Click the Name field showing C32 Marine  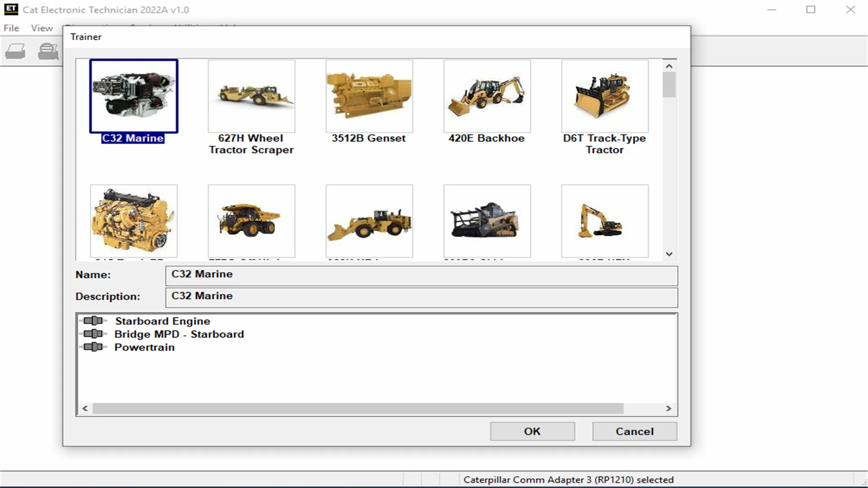[x=422, y=276]
